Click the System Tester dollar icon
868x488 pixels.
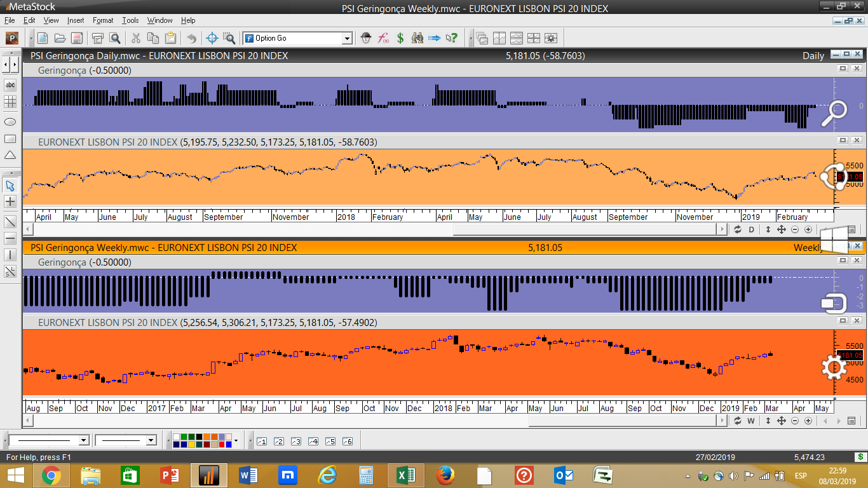pos(400,38)
